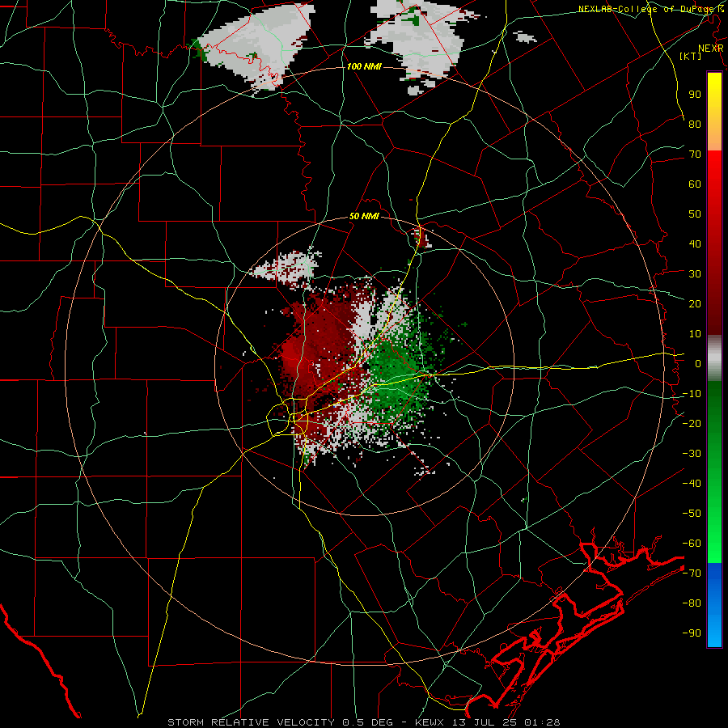Click the 90 value on the velocity scale
This screenshot has height=728, width=728.
[695, 95]
